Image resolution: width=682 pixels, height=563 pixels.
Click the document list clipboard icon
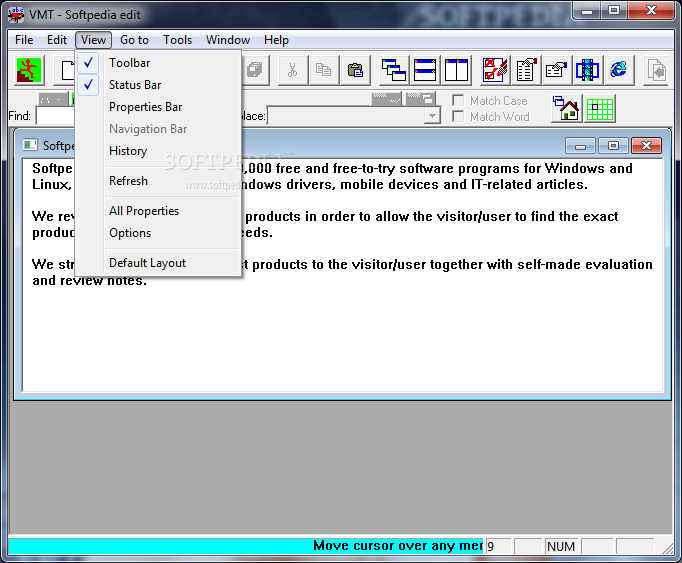(x=526, y=70)
